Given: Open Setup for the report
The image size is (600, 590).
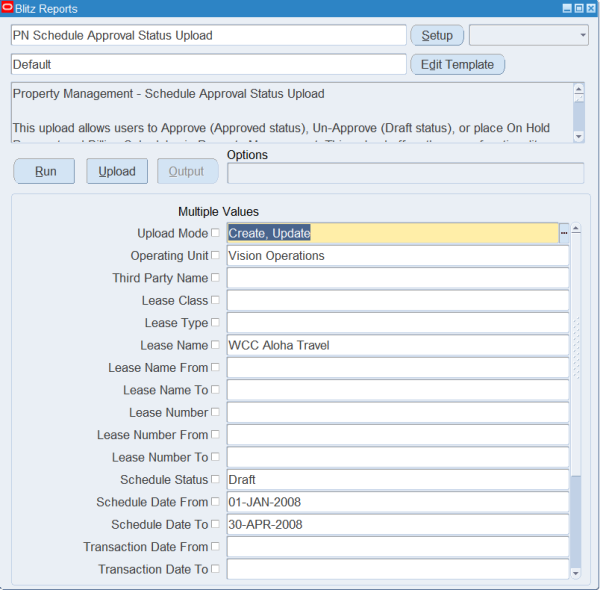Looking at the screenshot, I should pyautogui.click(x=437, y=35).
